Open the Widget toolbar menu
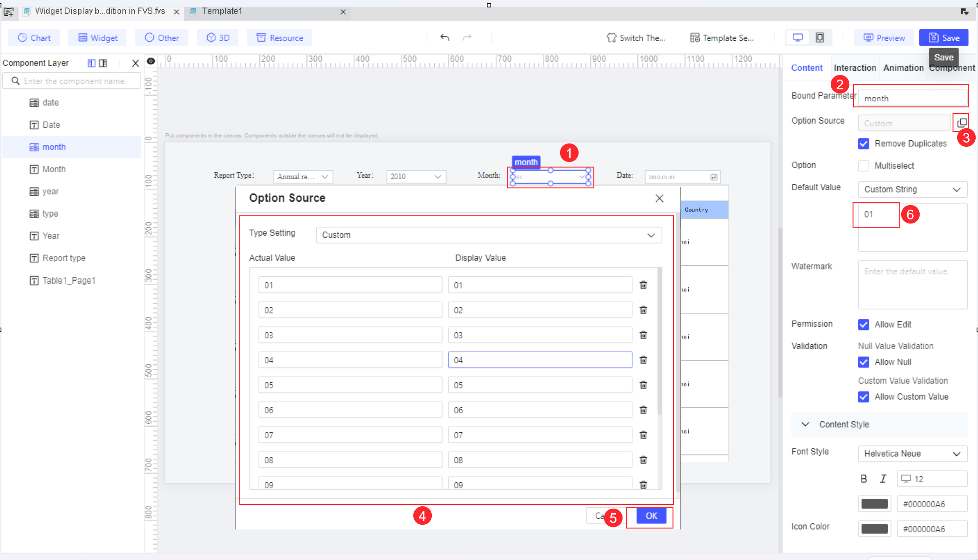Screen dimensions: 978x560 [98, 37]
